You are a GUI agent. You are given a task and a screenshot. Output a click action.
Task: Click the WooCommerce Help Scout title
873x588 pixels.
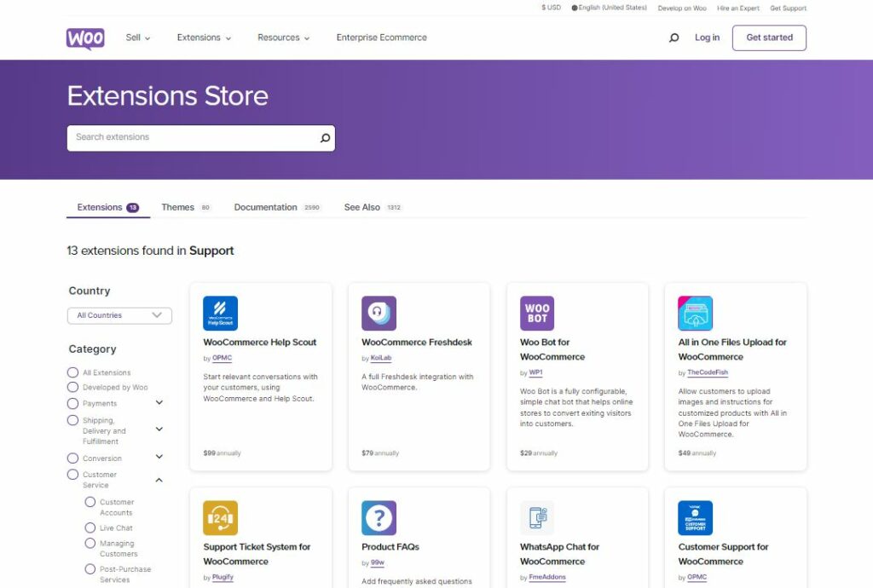coord(259,342)
